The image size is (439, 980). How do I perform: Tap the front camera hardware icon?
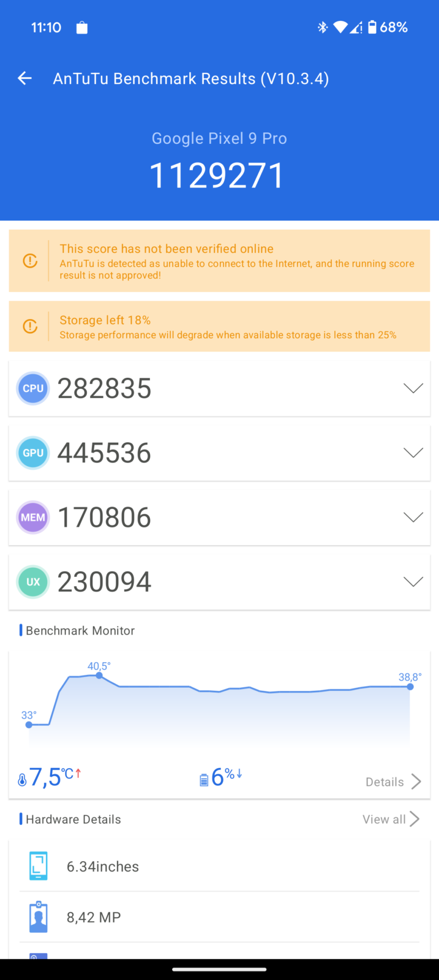[38, 917]
